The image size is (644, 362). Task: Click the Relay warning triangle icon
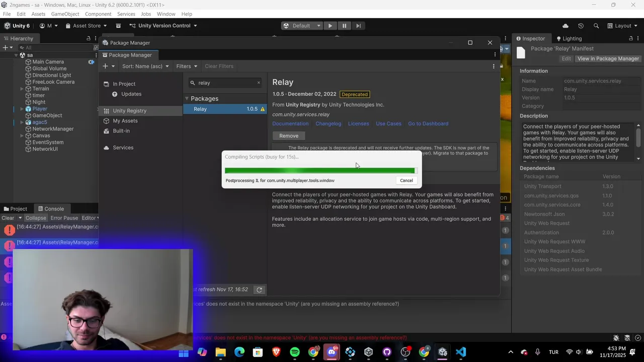[x=262, y=109]
